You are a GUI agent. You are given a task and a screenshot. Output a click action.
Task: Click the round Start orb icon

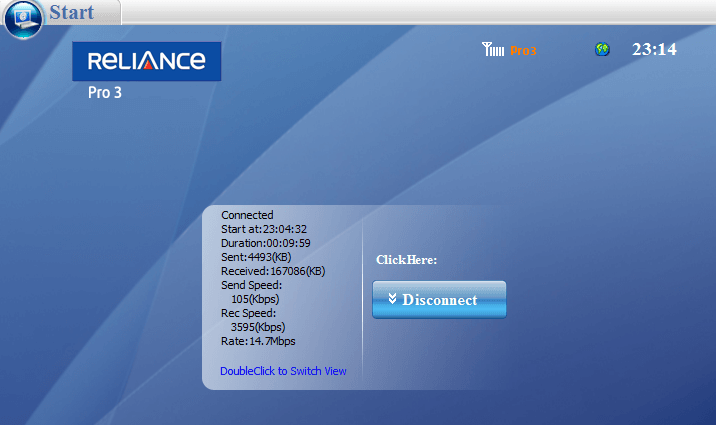(23, 19)
